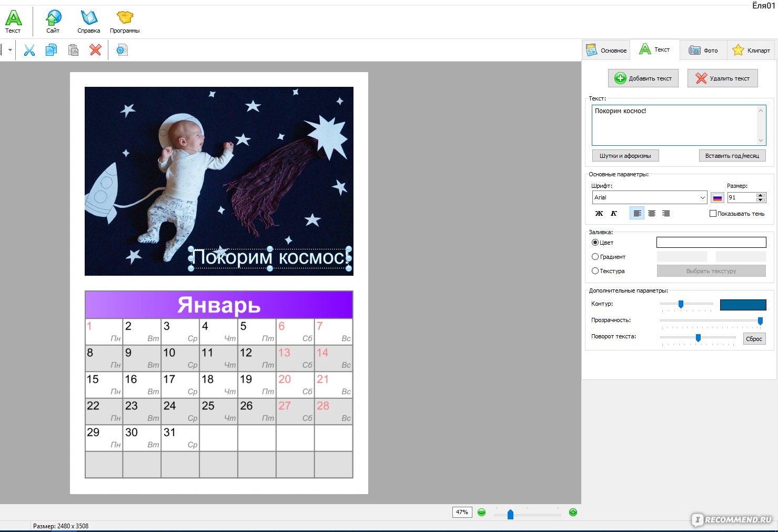Click the blue Контур color swatch

tap(743, 305)
